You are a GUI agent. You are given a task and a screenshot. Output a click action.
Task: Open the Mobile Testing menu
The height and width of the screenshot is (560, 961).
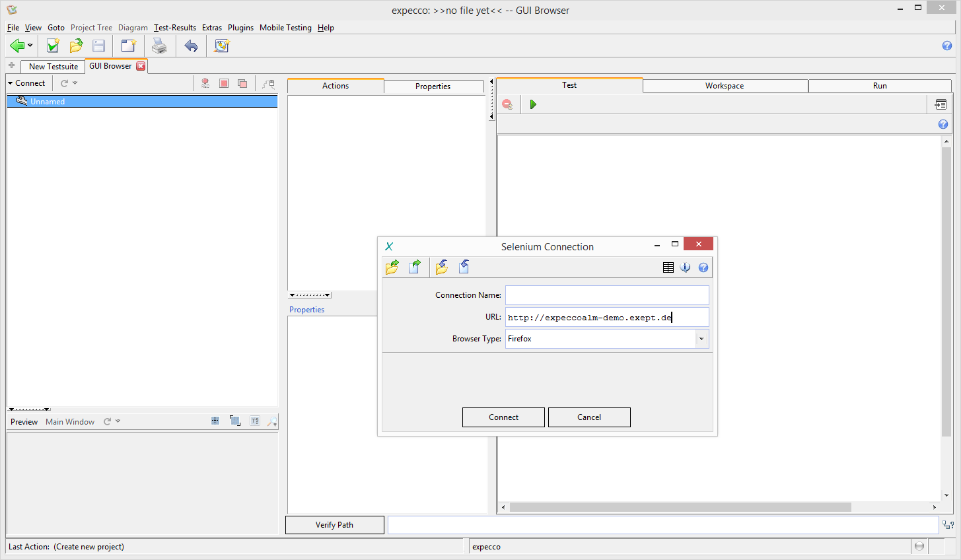pyautogui.click(x=285, y=28)
